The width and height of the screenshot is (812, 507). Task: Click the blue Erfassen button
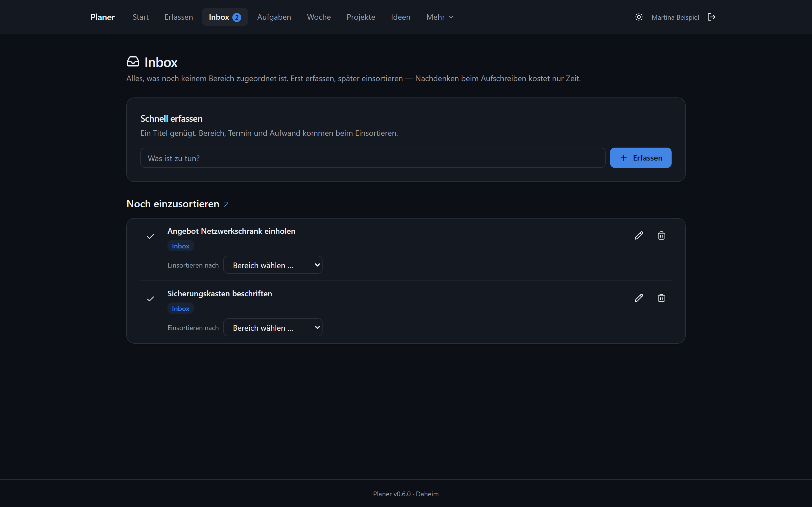641,158
